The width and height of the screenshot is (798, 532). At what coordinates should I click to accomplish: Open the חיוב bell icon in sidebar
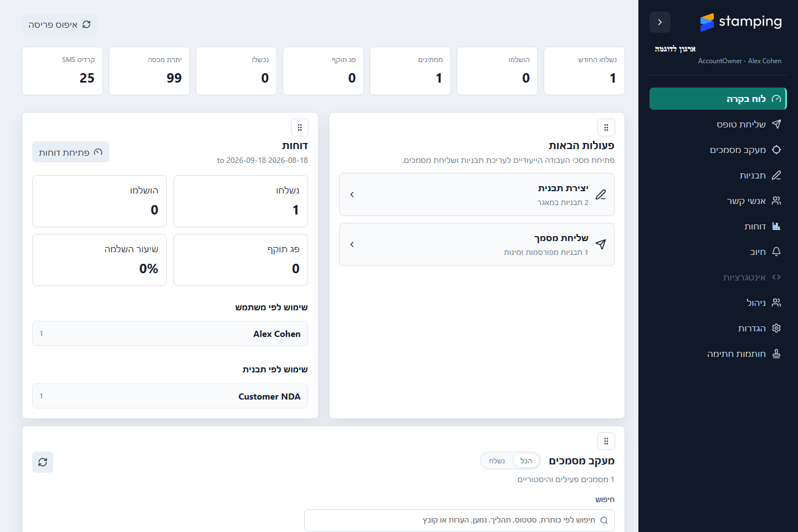(776, 252)
